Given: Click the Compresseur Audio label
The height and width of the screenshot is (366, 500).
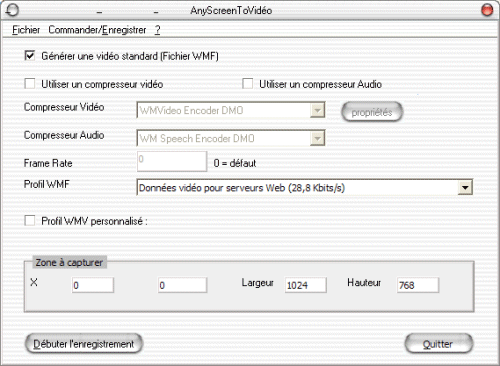Looking at the screenshot, I should coord(64,135).
